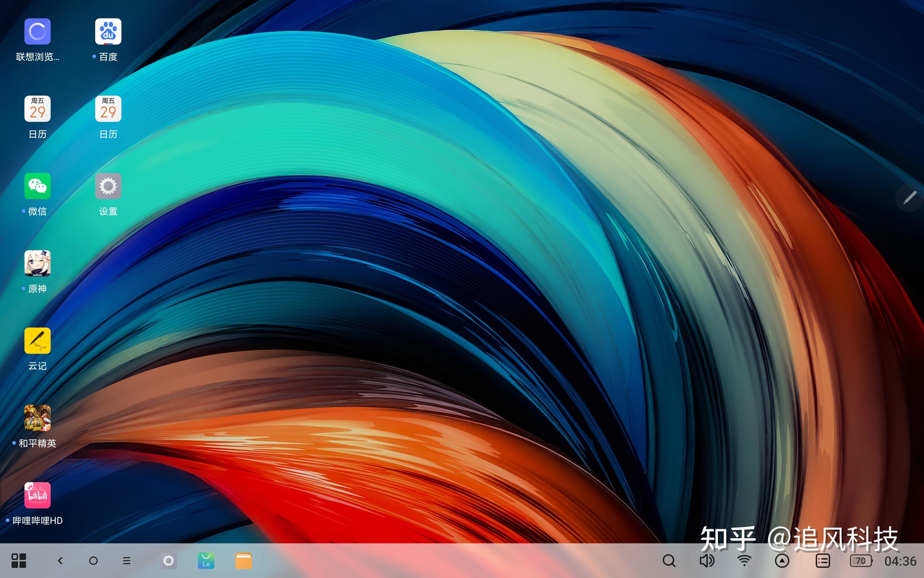Open the Le app store icon in taskbar

tap(206, 561)
